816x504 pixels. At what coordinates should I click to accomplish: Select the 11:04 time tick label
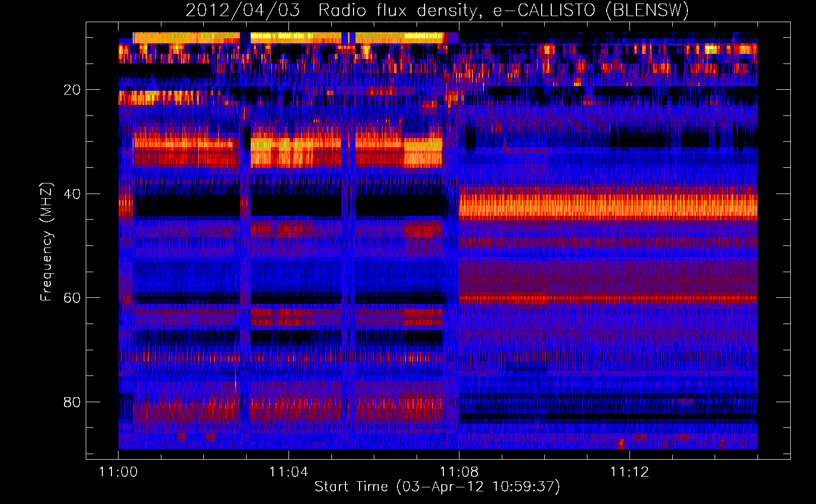288,472
